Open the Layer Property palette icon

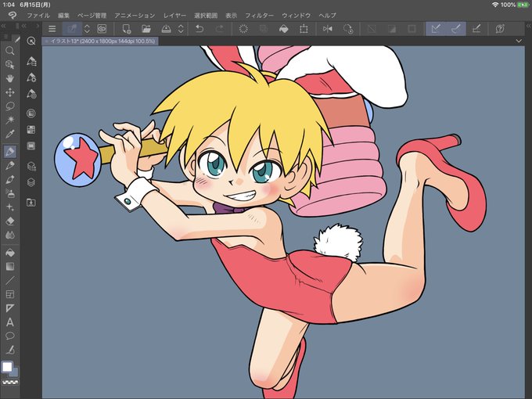[x=31, y=166]
